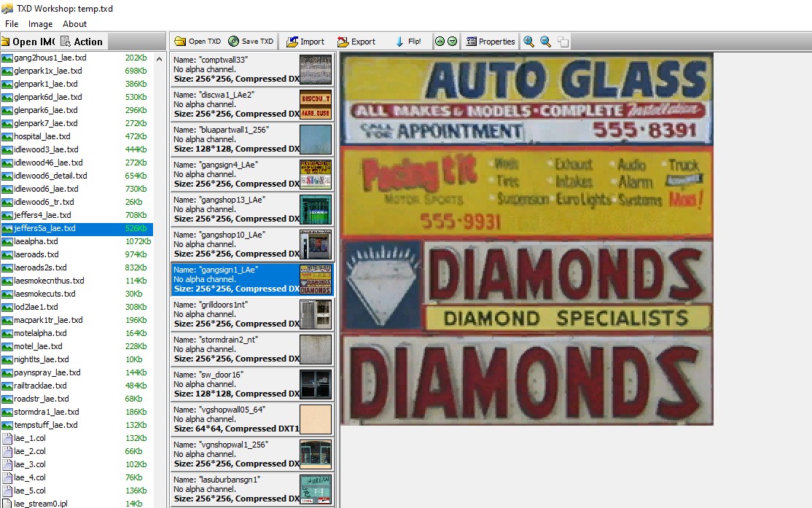812x508 pixels.
Task: Select glenpark1x_lae.txd archive entry
Action: pos(77,71)
